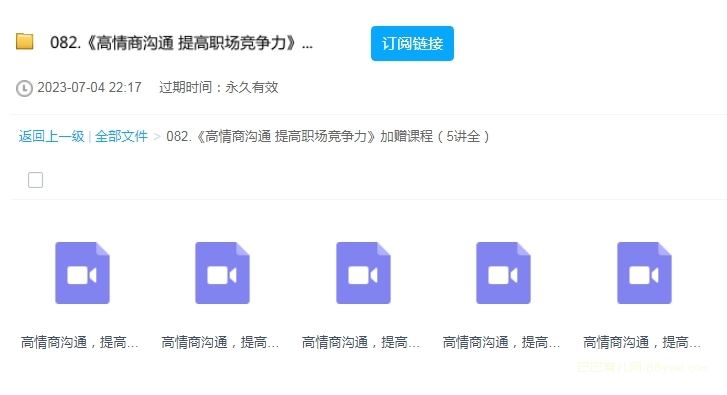Select the 082.《高情商沟通 提高职场竞争力》 folder title
This screenshot has width=727, height=395.
(x=181, y=43)
